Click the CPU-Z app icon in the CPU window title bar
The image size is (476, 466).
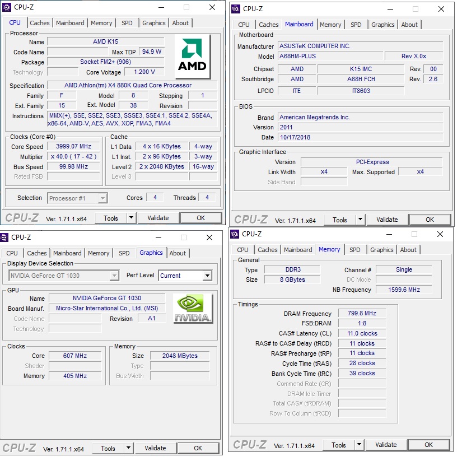7,7
